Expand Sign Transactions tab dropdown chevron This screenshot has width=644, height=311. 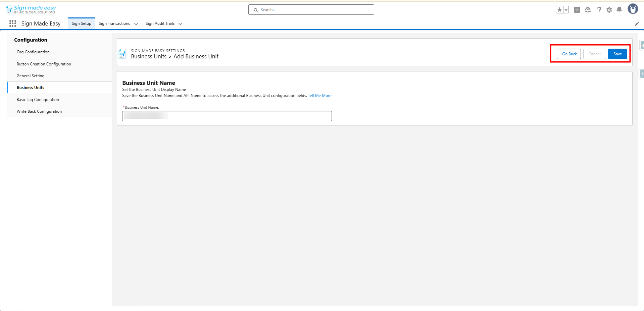136,24
